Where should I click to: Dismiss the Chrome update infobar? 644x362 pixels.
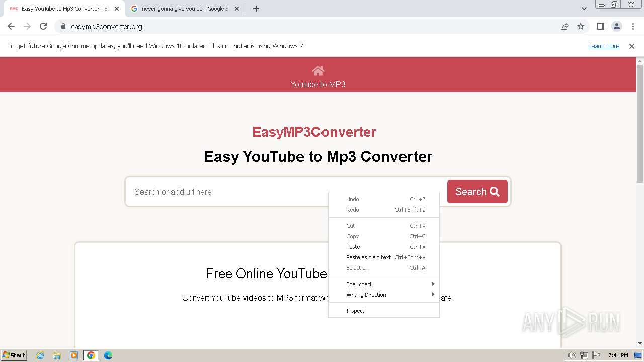click(632, 46)
